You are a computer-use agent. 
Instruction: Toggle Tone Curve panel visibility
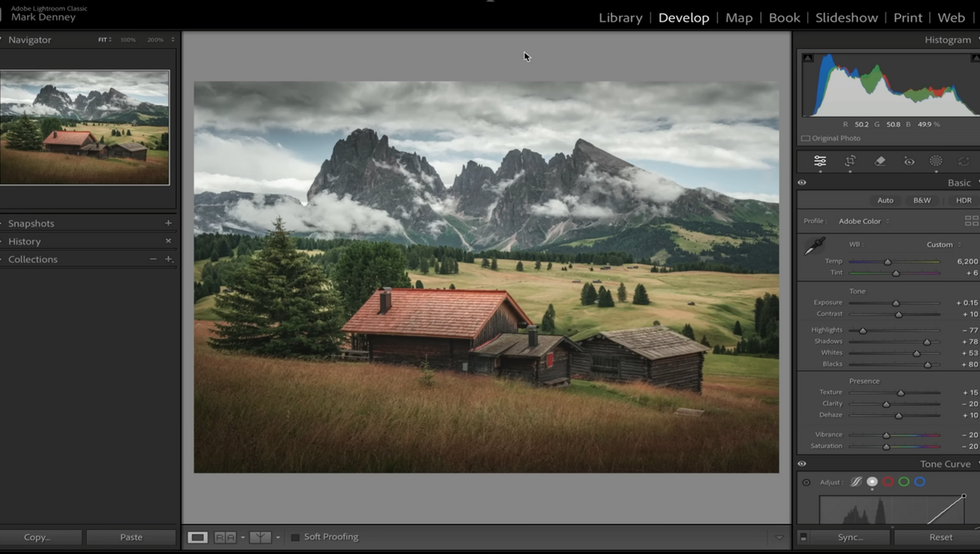pyautogui.click(x=801, y=464)
